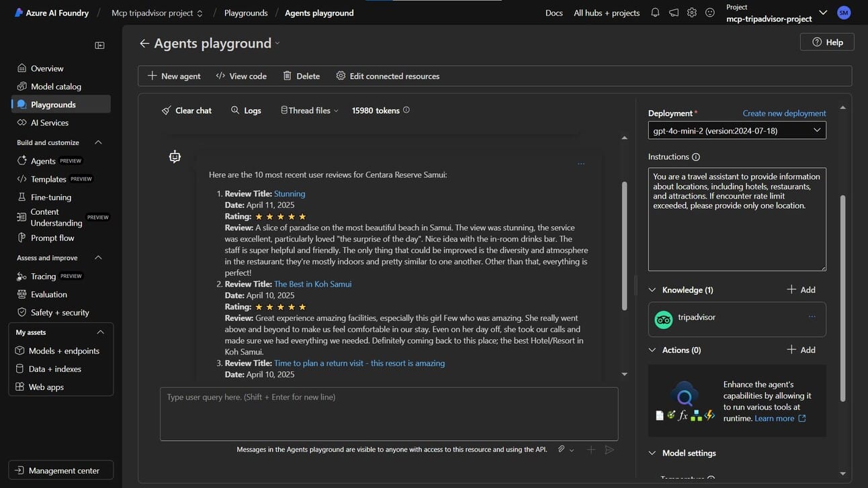Click the back arrow beside Agents playground
Image resolution: width=868 pixels, height=488 pixels.
click(x=144, y=44)
